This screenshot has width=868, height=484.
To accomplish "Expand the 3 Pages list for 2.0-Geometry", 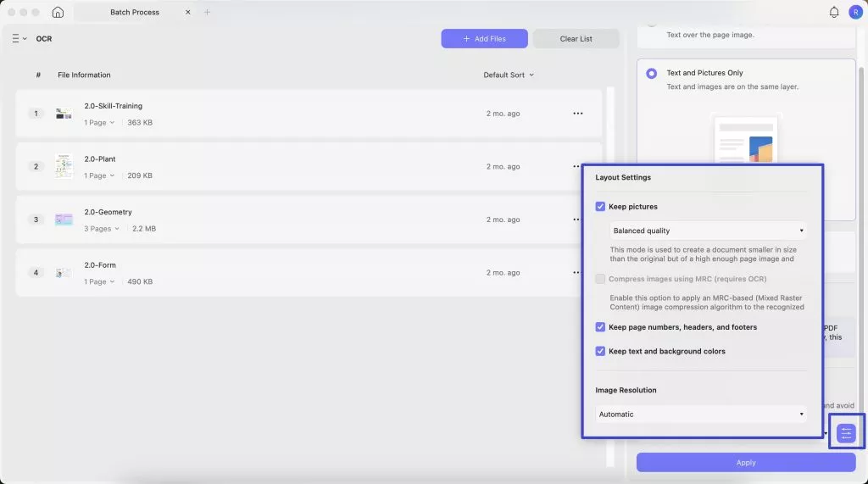I will coord(102,229).
